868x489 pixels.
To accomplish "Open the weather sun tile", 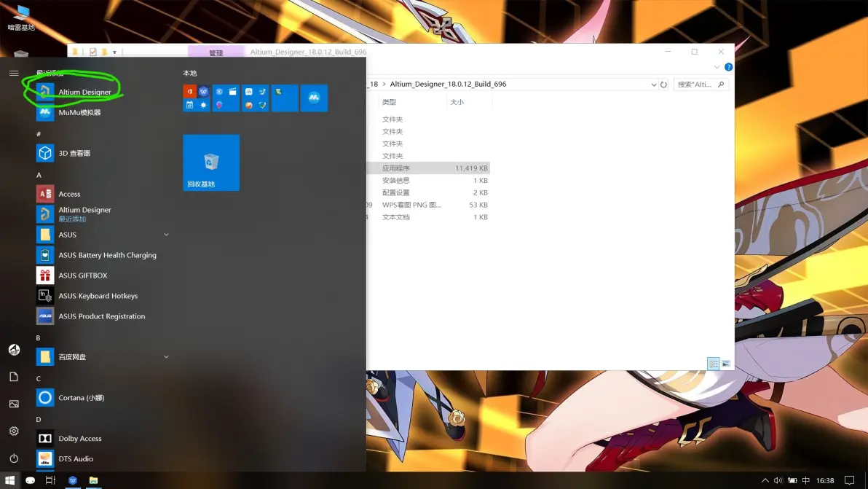I will pos(204,105).
